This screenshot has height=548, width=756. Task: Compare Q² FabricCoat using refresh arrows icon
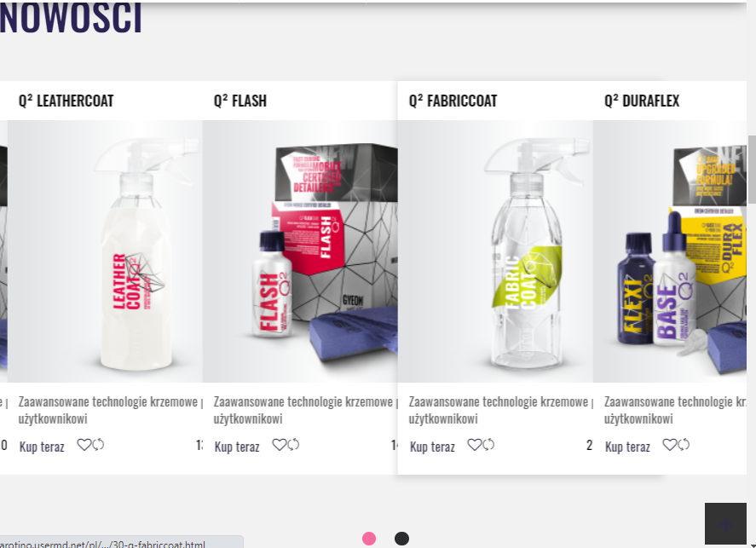[489, 445]
